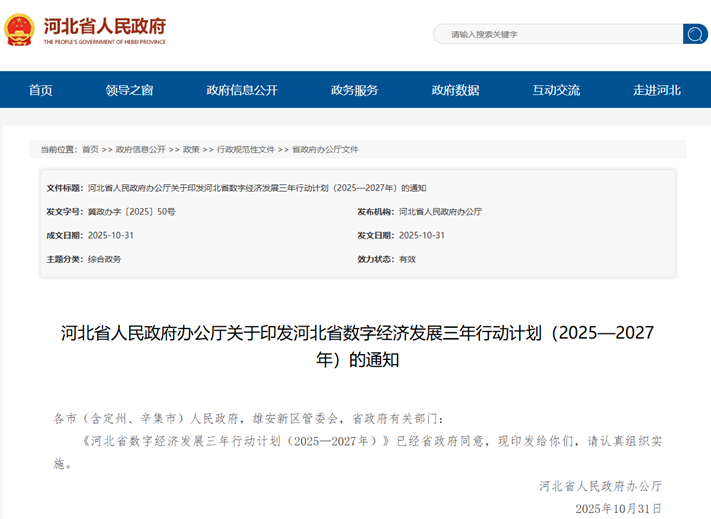Click the 发布机构 value 河北省人民政府办公厅
Image resolution: width=711 pixels, height=519 pixels.
click(x=440, y=212)
